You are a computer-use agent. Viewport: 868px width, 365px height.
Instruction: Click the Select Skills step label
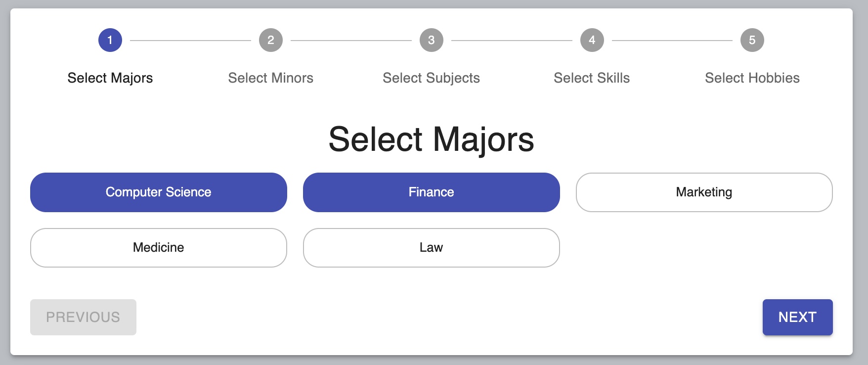(x=592, y=78)
